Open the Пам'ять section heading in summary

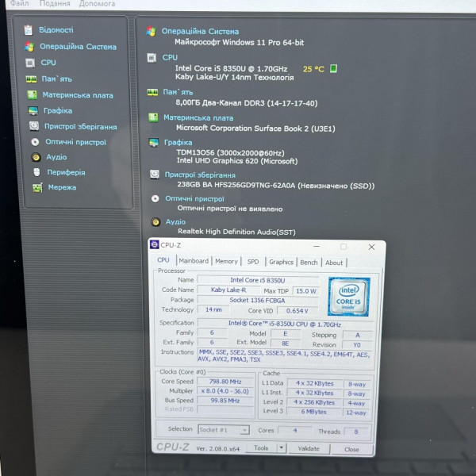[178, 92]
